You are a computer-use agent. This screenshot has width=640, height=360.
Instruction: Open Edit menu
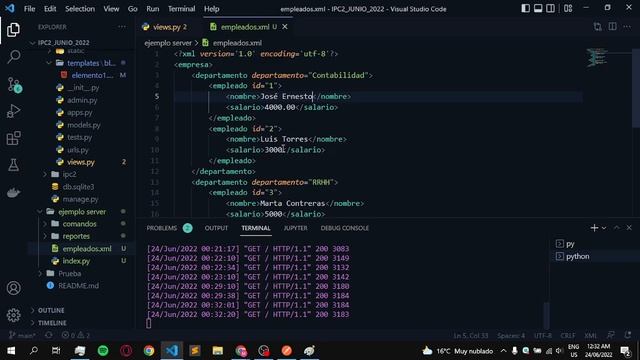coord(50,9)
